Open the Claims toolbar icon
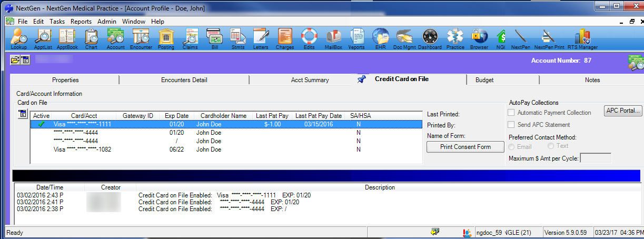 190,38
